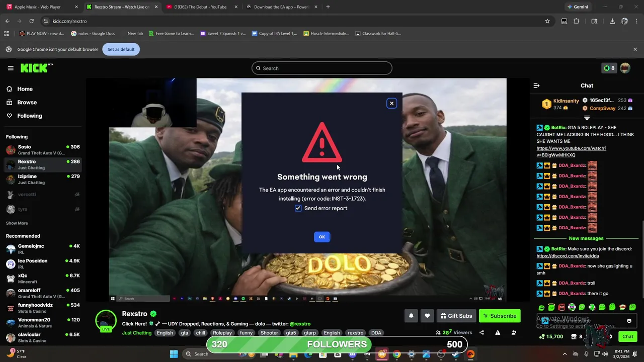Viewport: 644px width, 362px height.
Task: Switch to Apple Music Web Player tab
Action: pos(42,7)
